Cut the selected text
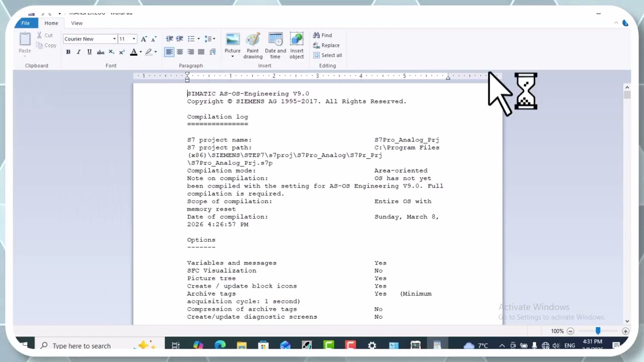Viewport: 644px width, 362px height. click(44, 35)
